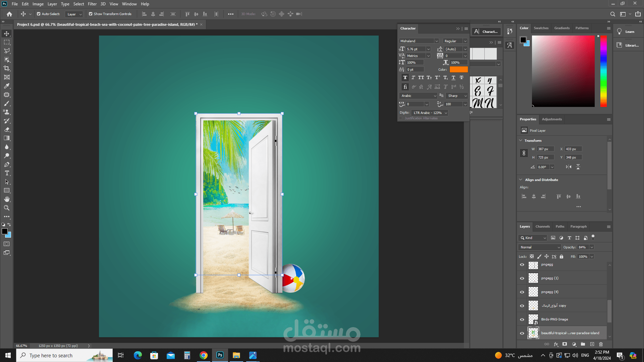The height and width of the screenshot is (362, 644).
Task: Open the Learn panel button
Action: [626, 32]
